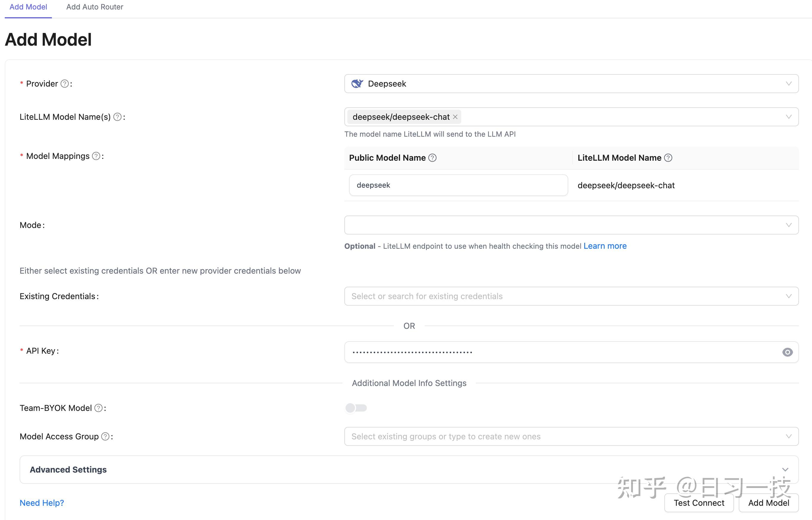Screen dimensions: 812x520
Task: Open the Learn more link
Action: 605,246
